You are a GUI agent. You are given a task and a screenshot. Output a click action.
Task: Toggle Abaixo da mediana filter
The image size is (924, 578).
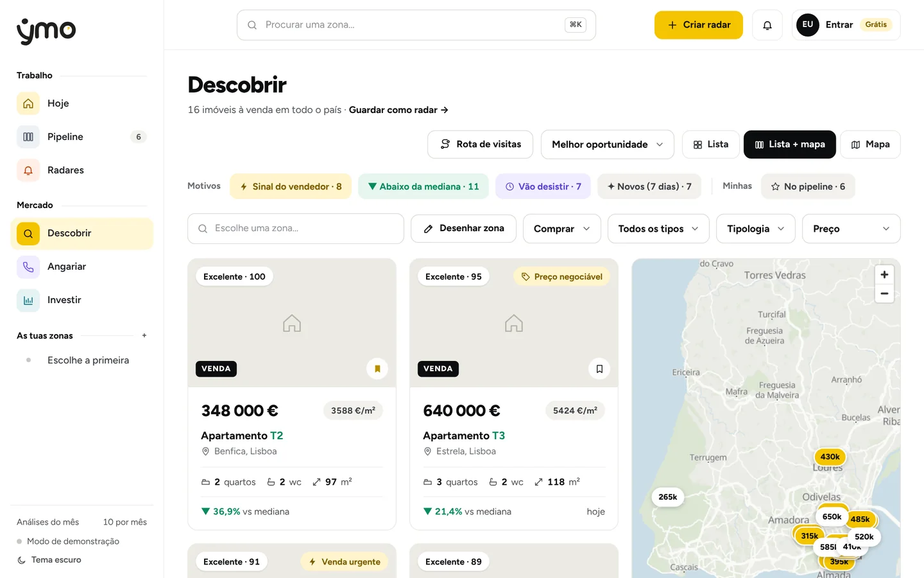pos(424,186)
